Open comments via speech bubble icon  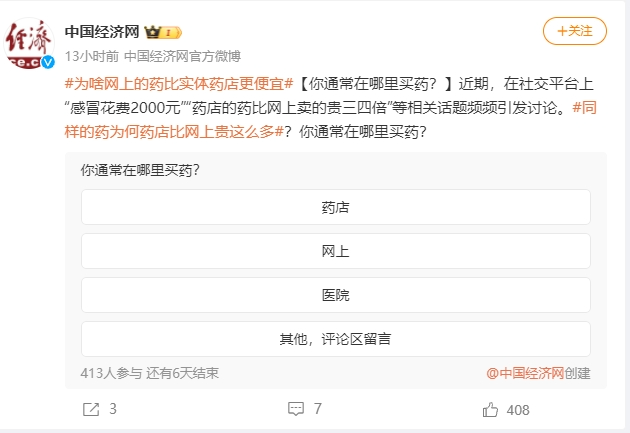point(296,409)
